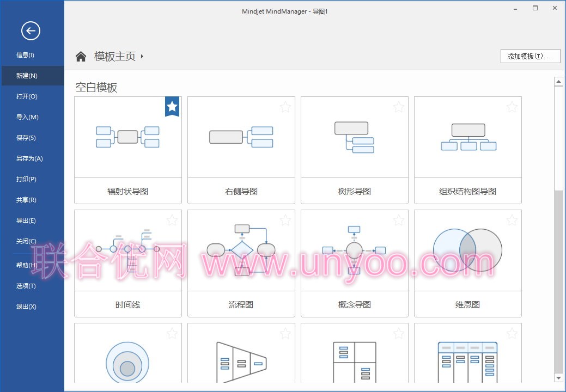Click the 模板主页 breadcrumb link

(x=115, y=56)
